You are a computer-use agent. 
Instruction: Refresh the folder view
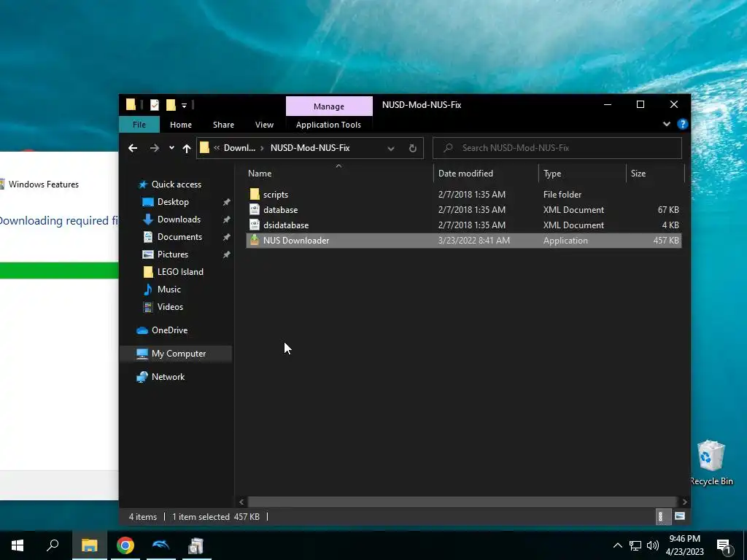(x=413, y=148)
